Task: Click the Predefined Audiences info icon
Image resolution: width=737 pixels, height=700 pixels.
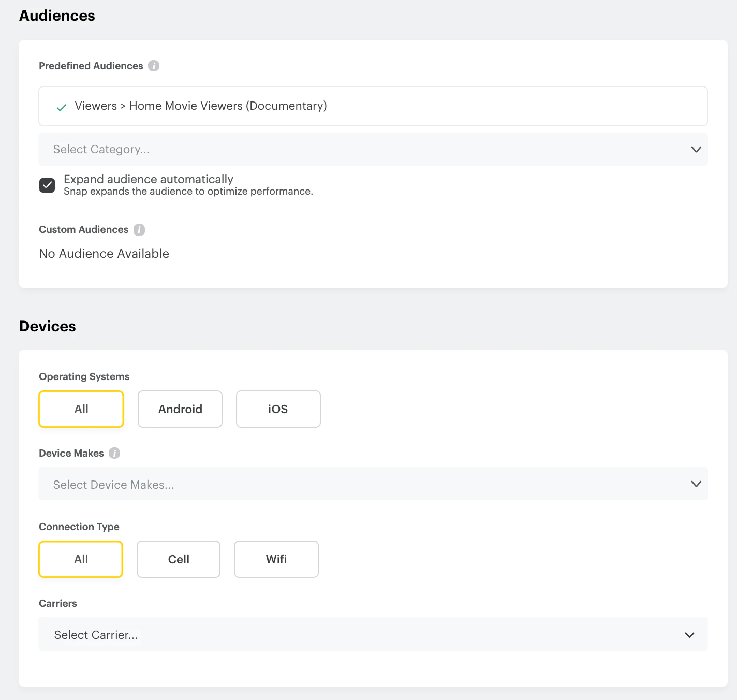Action: (154, 66)
